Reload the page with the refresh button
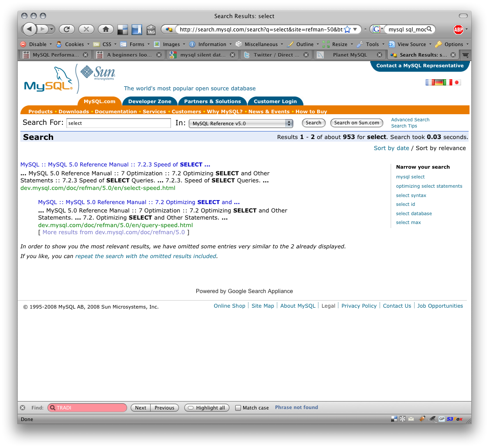The width and height of the screenshot is (489, 448). click(x=66, y=29)
